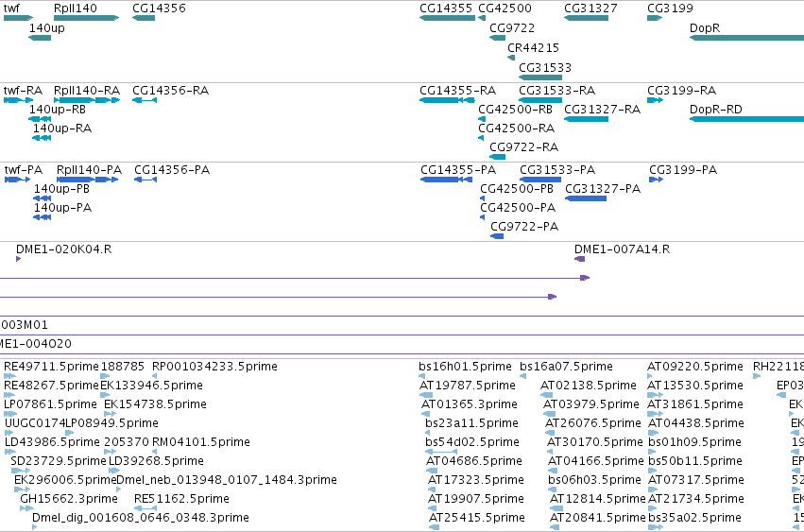Select the twf gene feature label
804x532 pixels.
click(x=11, y=9)
